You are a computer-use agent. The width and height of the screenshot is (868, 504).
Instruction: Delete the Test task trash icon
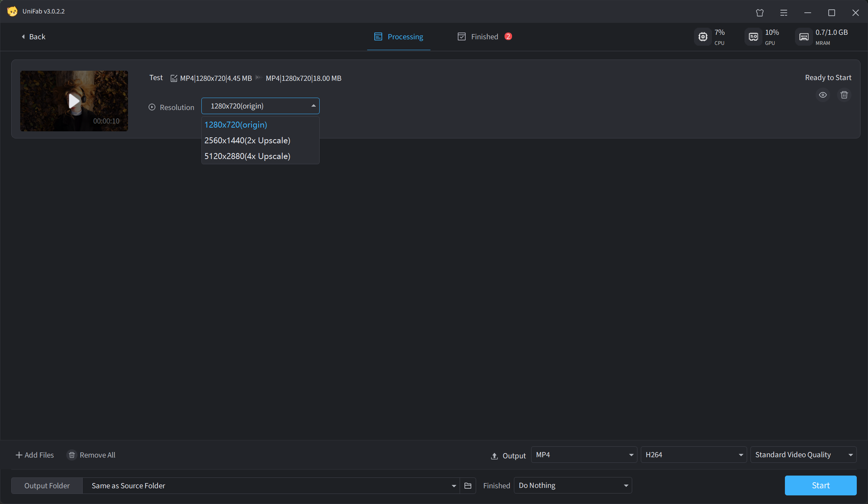844,95
